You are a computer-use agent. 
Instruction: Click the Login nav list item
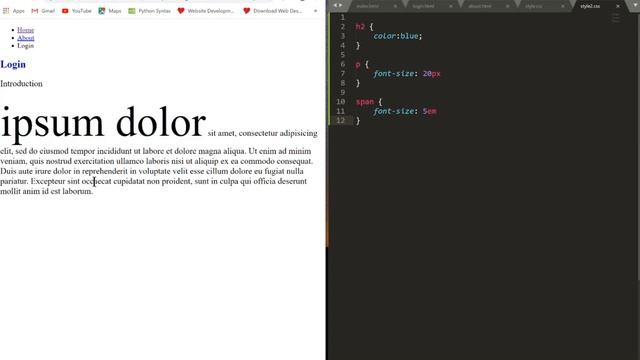(x=25, y=46)
